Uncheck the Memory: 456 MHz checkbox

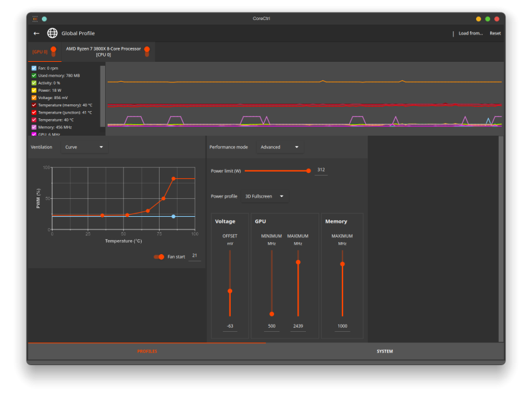tap(34, 127)
